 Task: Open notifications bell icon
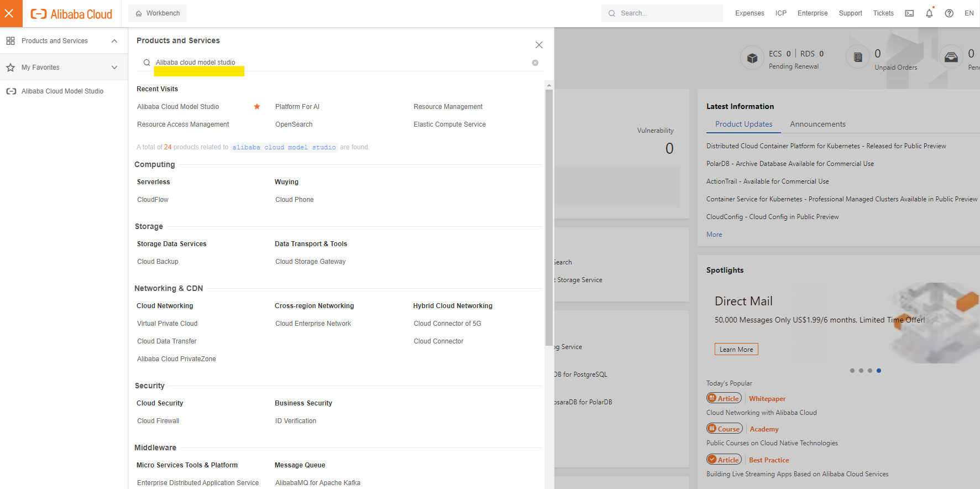pyautogui.click(x=929, y=13)
